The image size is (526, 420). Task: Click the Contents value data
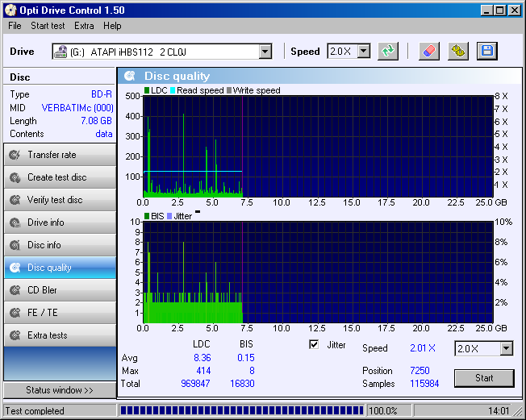coord(104,134)
